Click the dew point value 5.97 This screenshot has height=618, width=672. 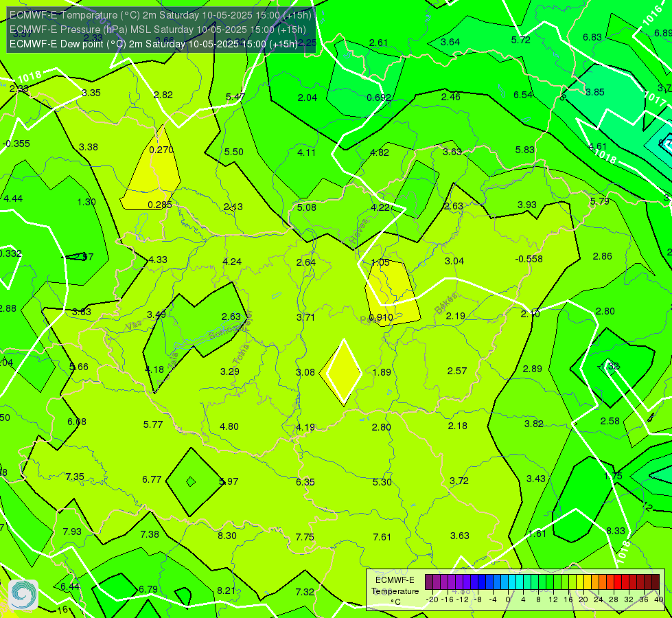(229, 481)
